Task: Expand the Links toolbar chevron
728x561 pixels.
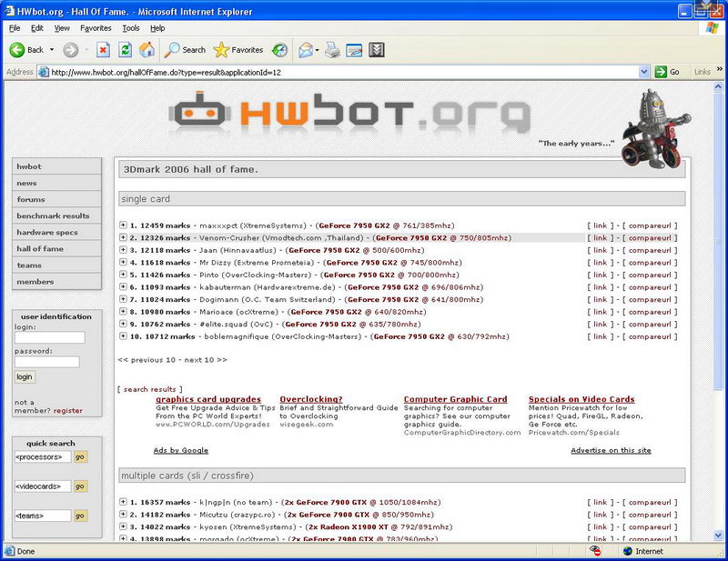Action: pyautogui.click(x=720, y=69)
